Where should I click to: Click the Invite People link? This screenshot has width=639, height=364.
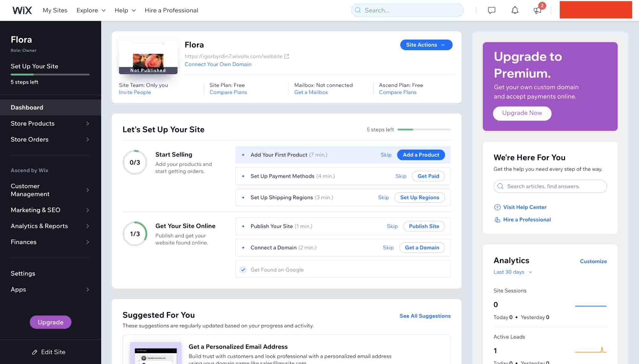pos(135,92)
